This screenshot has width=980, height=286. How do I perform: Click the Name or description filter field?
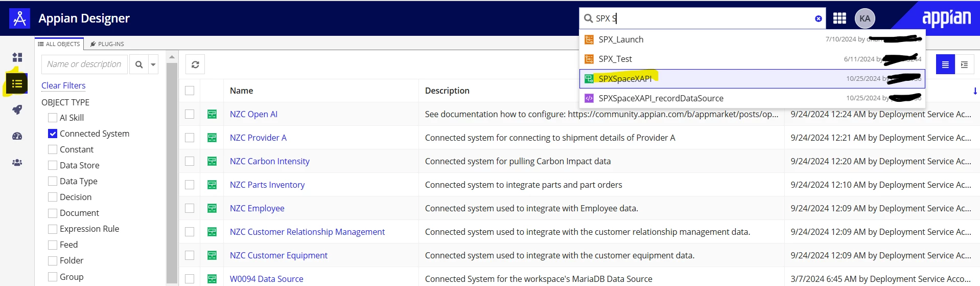point(84,64)
